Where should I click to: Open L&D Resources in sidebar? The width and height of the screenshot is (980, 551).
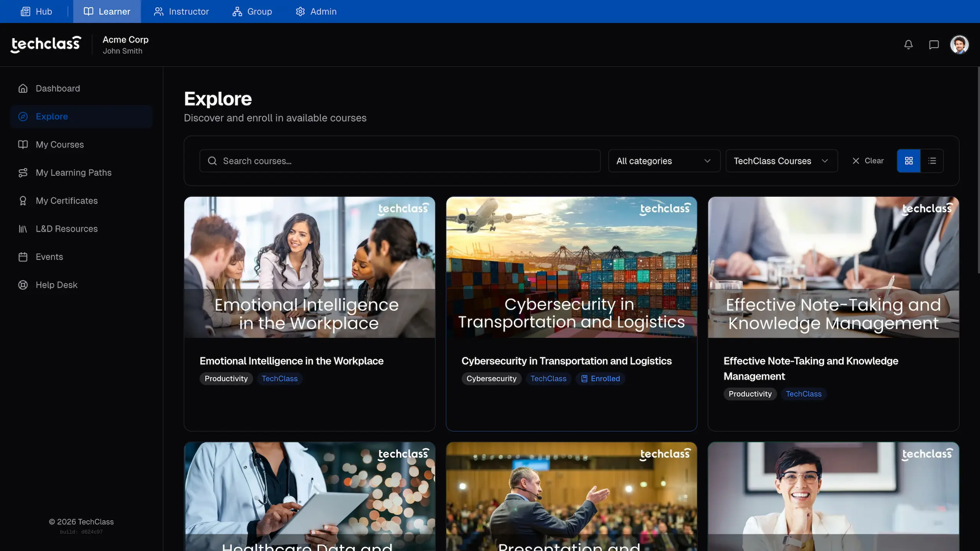(66, 229)
